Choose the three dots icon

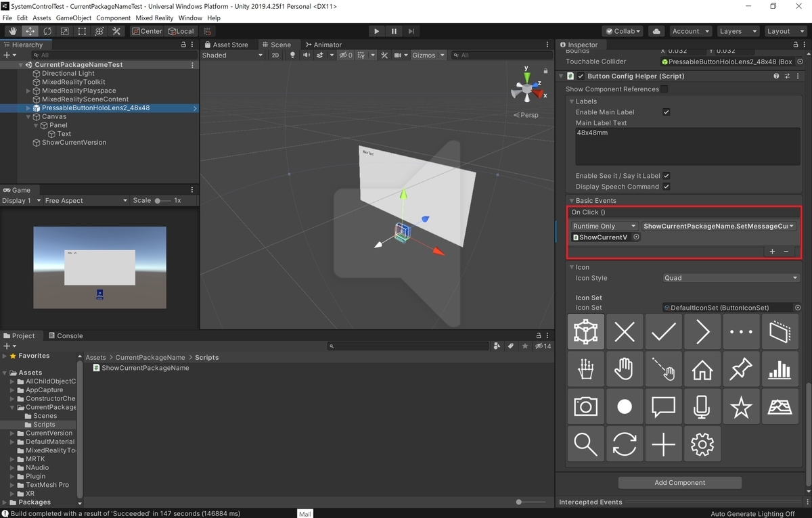tap(741, 331)
